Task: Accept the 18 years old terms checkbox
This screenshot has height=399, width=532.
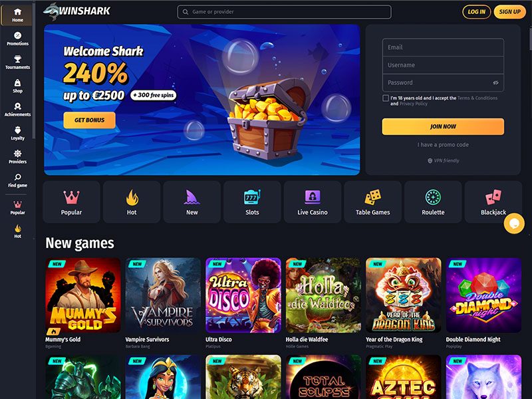Action: tap(386, 98)
